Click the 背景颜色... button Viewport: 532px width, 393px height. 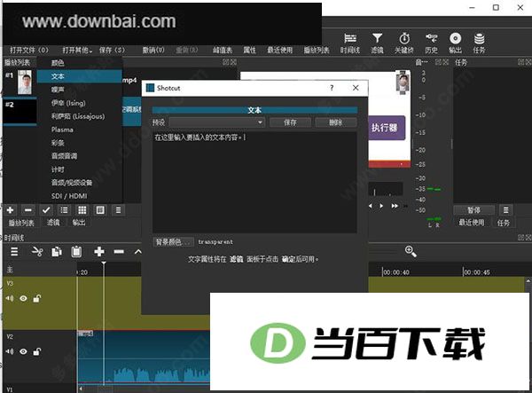[173, 242]
